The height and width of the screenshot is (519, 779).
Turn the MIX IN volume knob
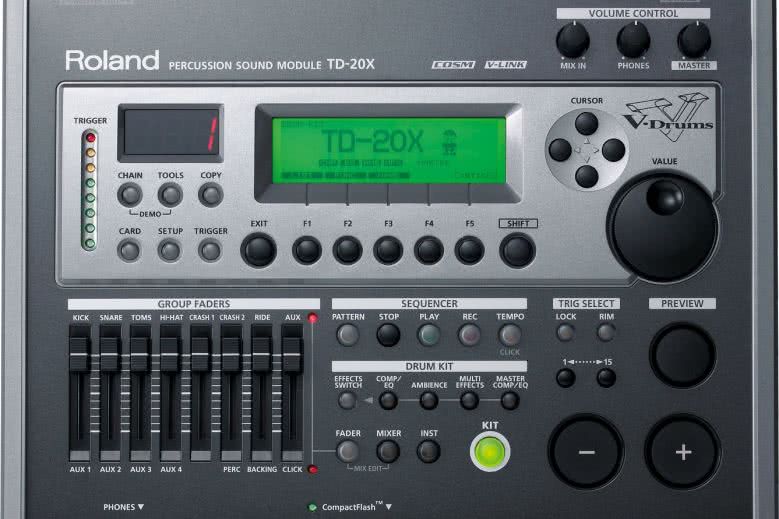[573, 40]
